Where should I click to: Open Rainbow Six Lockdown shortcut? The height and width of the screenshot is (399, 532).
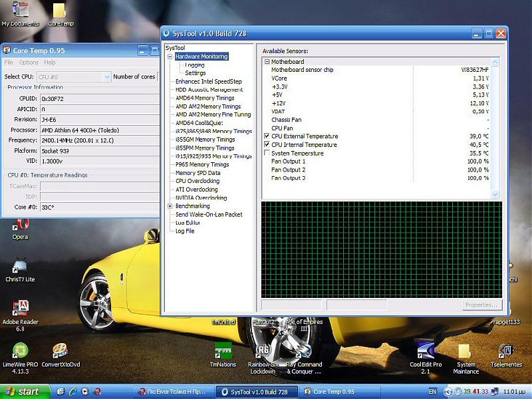pyautogui.click(x=263, y=359)
